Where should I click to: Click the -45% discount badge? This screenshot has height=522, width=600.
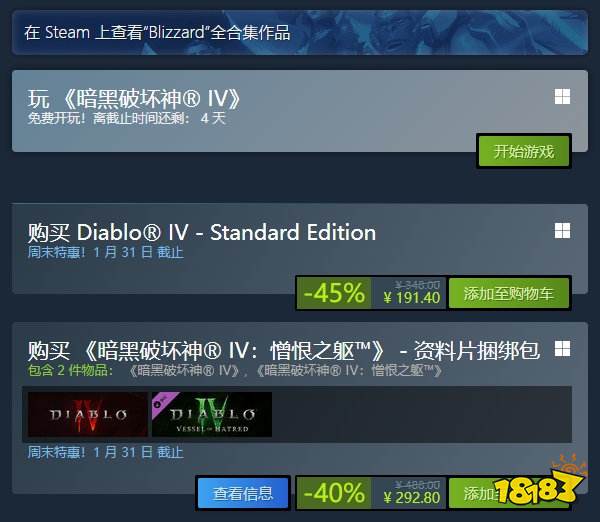(x=334, y=294)
